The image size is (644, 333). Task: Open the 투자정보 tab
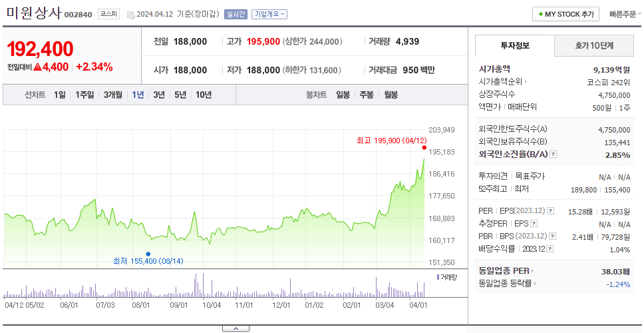click(x=515, y=46)
